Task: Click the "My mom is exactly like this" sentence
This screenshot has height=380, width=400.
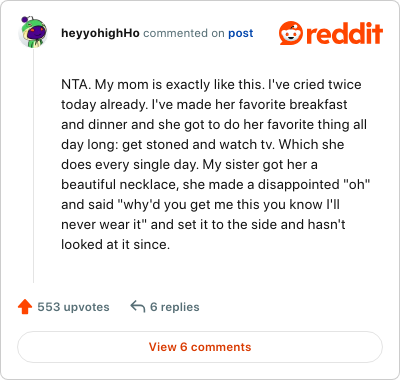Action: tap(180, 84)
